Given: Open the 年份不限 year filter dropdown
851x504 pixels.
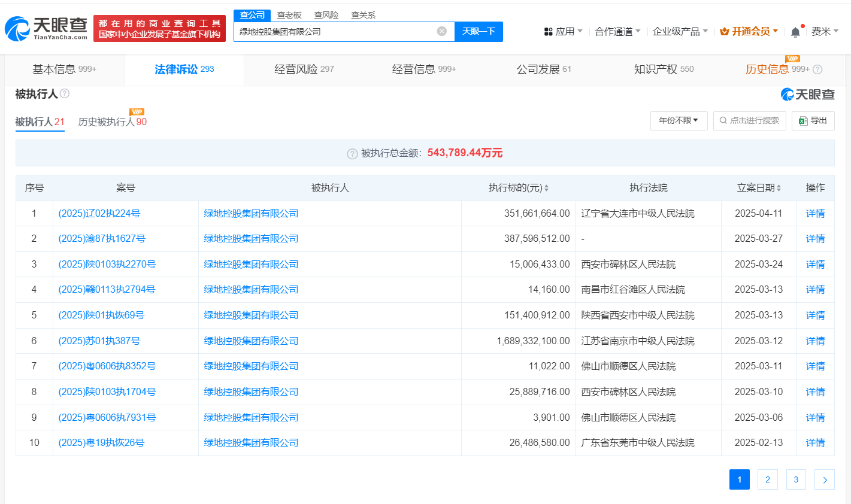Looking at the screenshot, I should (679, 120).
